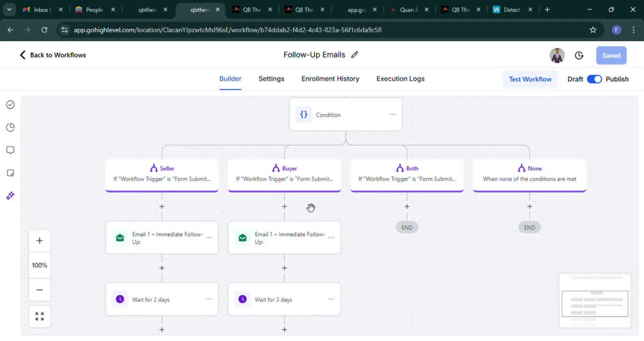This screenshot has width=644, height=341.
Task: Click the Chrome profile F avatar
Action: click(616, 30)
